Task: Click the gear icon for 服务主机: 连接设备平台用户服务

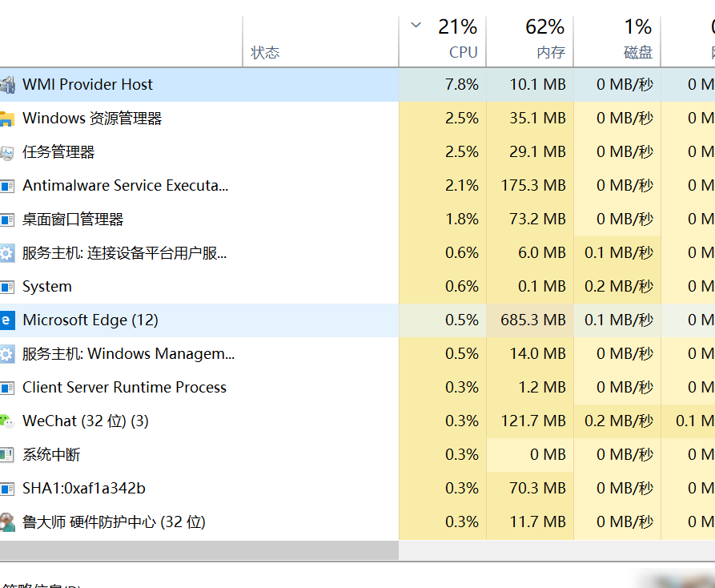Action: (7, 253)
